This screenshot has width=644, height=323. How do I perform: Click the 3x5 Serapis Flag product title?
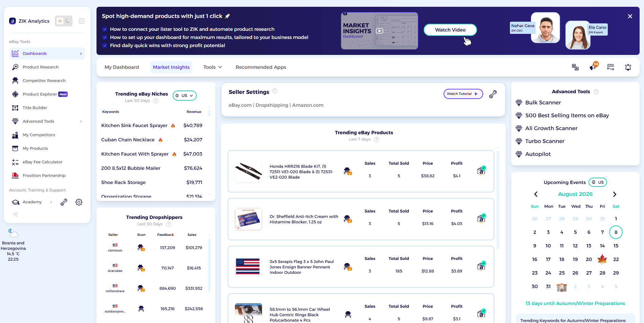point(302,267)
